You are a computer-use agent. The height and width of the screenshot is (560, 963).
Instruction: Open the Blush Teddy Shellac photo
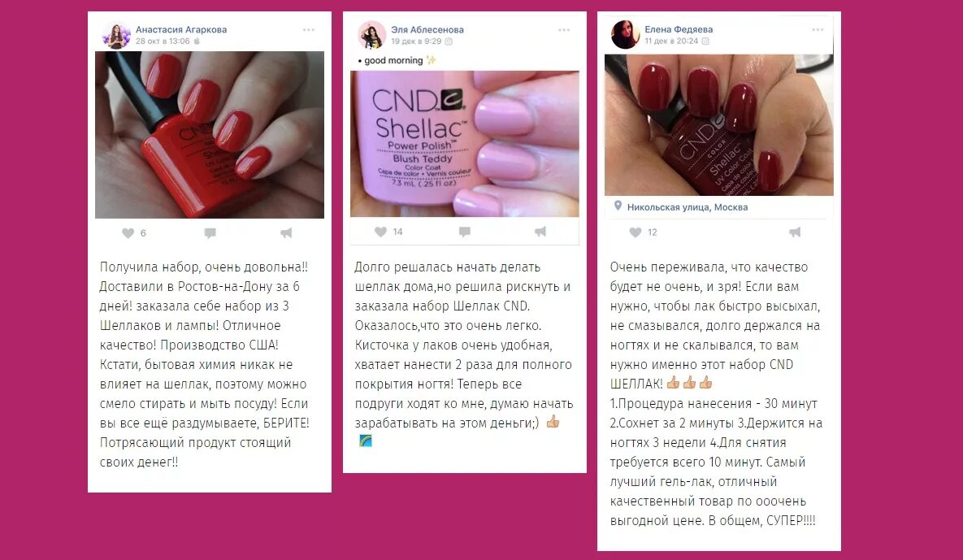coord(464,144)
